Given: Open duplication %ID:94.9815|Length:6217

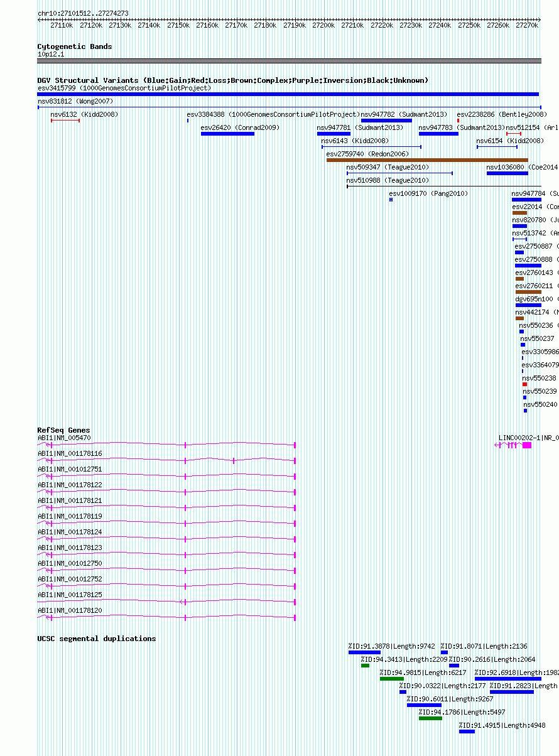Looking at the screenshot, I should [423, 672].
